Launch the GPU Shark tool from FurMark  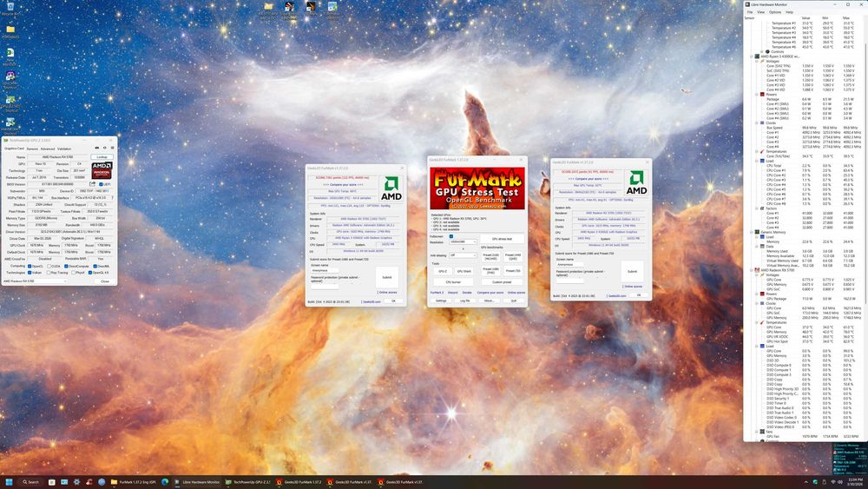point(464,271)
